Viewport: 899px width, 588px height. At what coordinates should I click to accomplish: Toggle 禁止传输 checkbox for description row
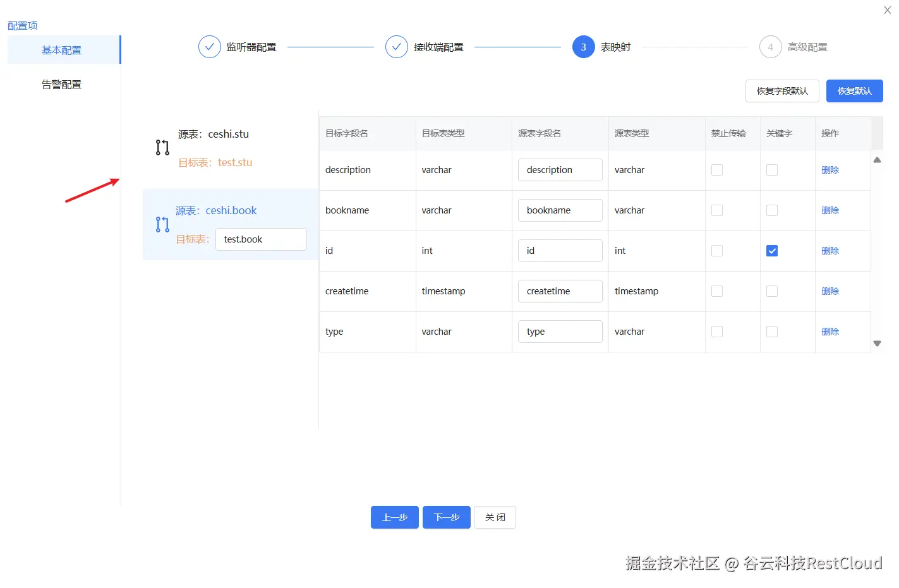coord(717,170)
